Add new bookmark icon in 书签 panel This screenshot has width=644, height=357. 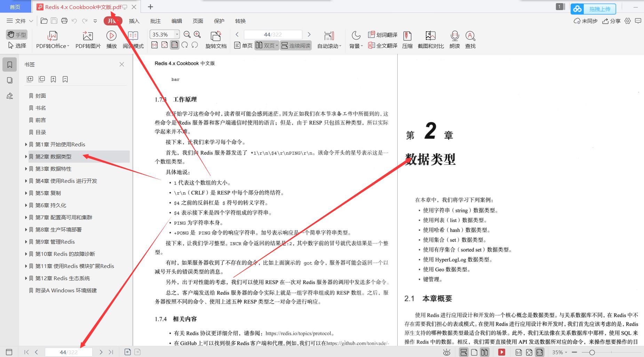pos(53,79)
